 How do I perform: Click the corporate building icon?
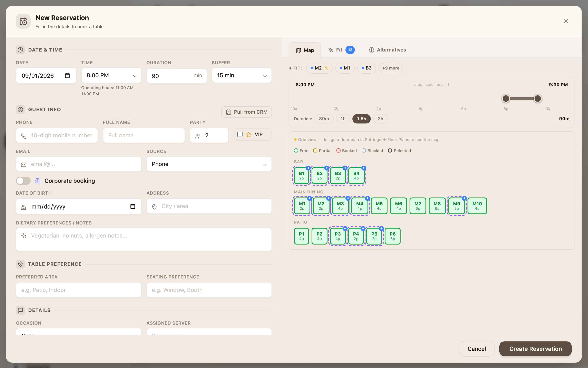click(38, 181)
